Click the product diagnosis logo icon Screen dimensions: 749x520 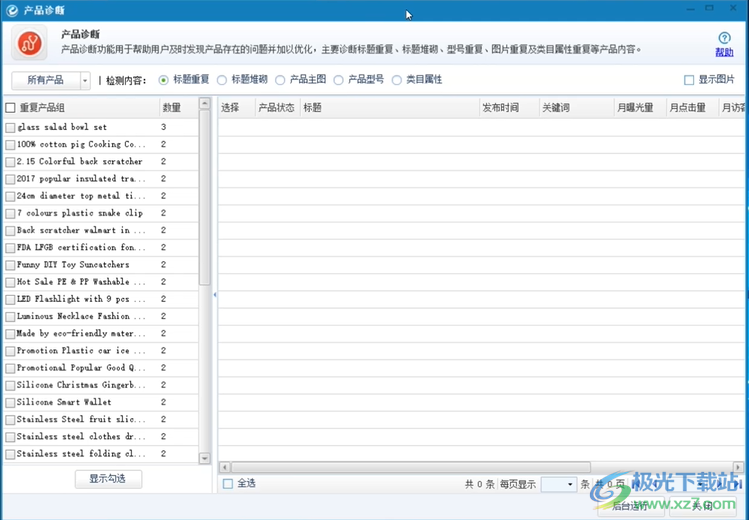[x=30, y=43]
